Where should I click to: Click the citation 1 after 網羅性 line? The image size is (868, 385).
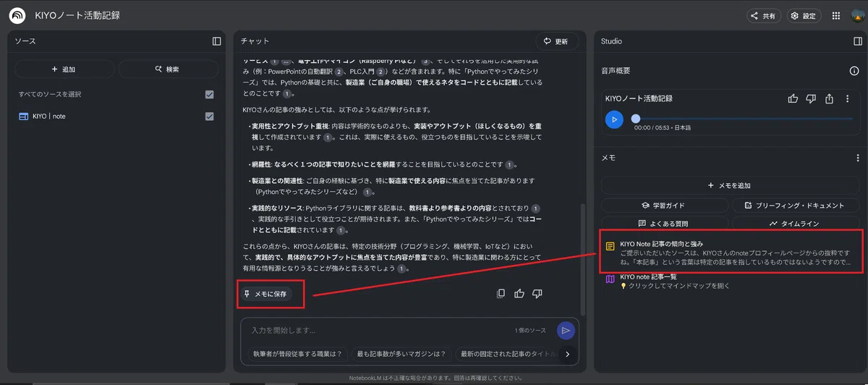point(510,164)
